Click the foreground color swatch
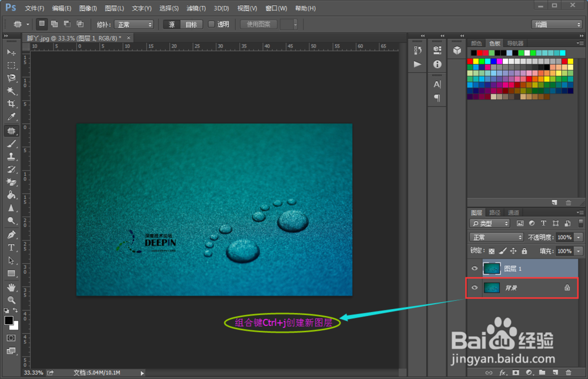The width and height of the screenshot is (588, 379). point(9,320)
